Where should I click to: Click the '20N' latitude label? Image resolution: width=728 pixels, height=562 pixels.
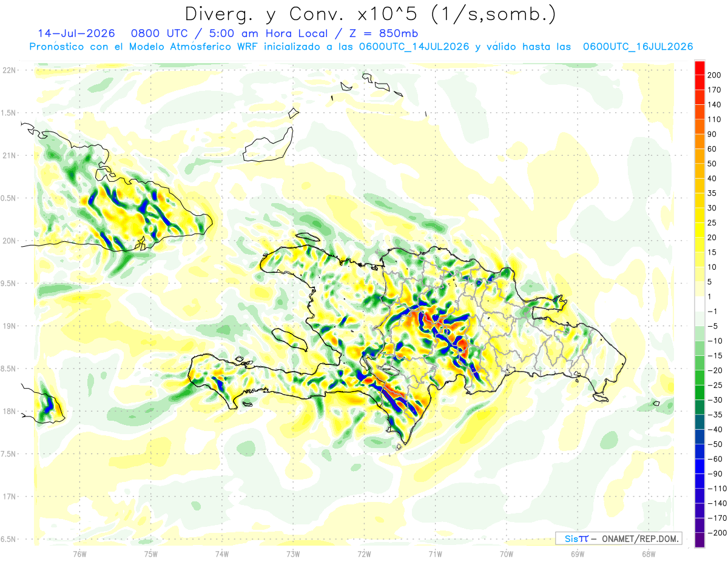pos(9,241)
